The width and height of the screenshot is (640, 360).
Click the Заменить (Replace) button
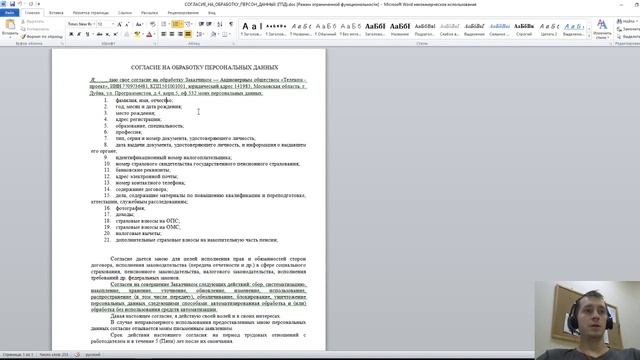[628, 29]
